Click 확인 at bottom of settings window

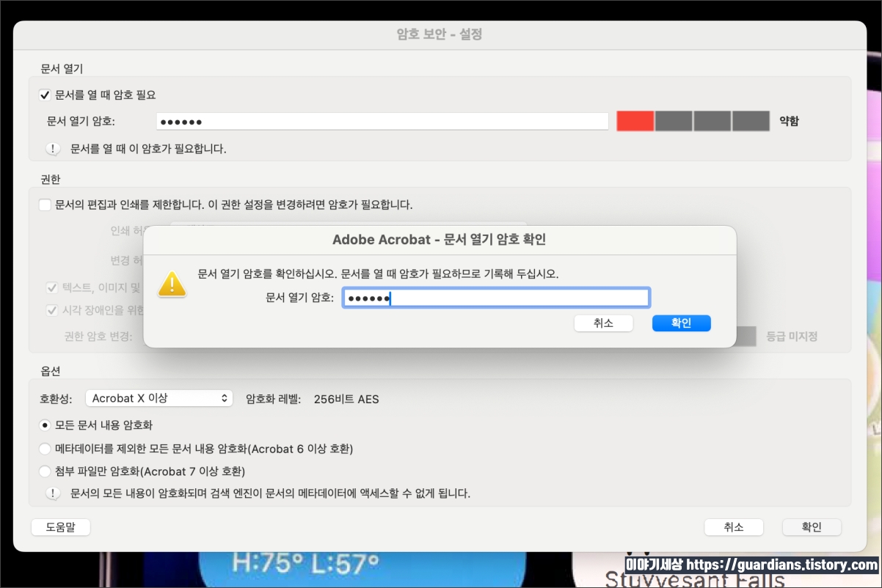[x=812, y=527]
